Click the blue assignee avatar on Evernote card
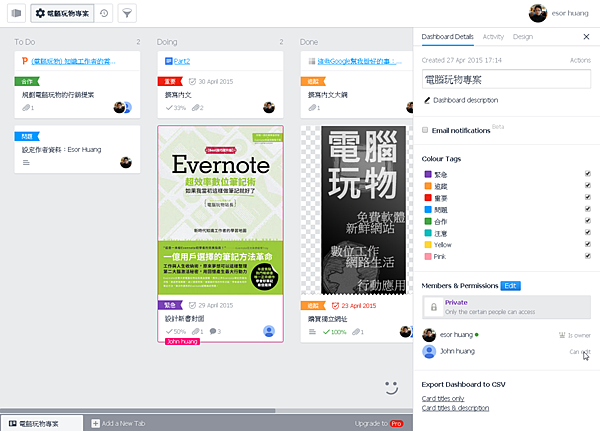This screenshot has height=431, width=600. tap(269, 331)
